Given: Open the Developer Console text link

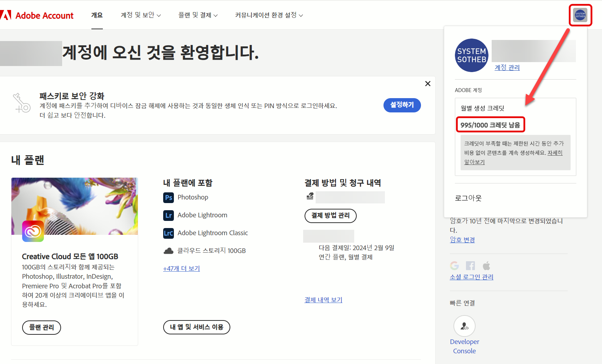Looking at the screenshot, I should 465,346.
